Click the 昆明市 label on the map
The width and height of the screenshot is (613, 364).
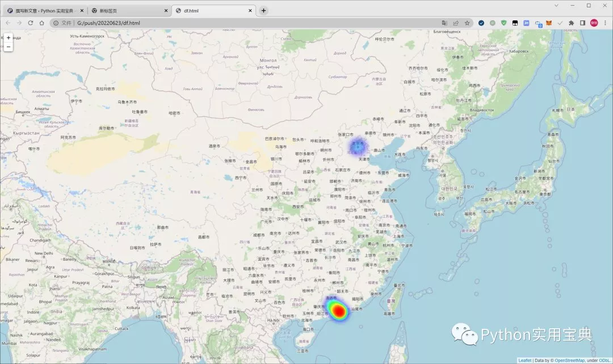click(249, 294)
